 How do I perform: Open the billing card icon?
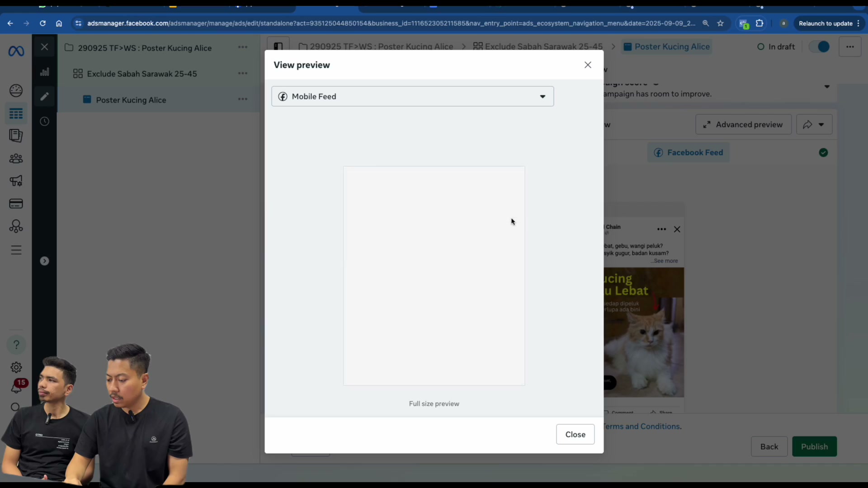(x=16, y=204)
